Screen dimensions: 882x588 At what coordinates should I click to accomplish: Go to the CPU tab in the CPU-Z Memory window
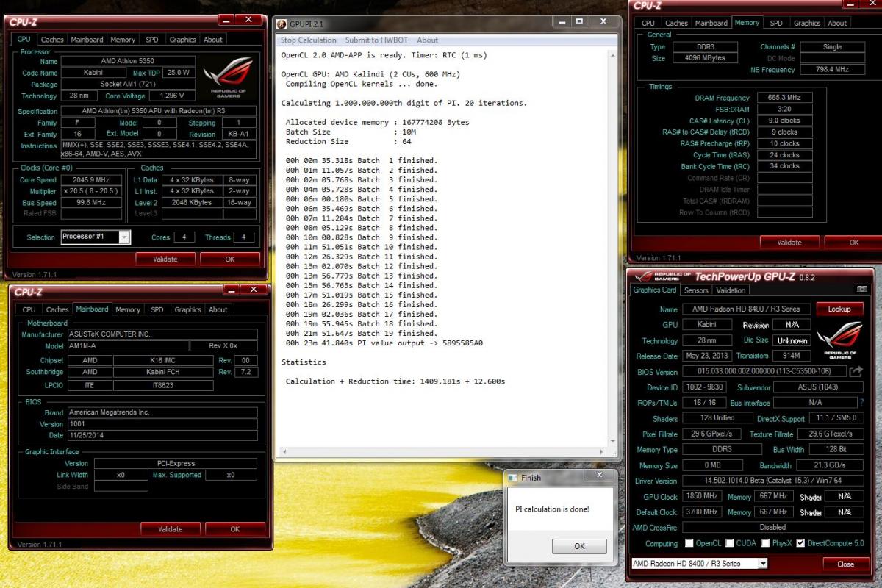pos(648,23)
